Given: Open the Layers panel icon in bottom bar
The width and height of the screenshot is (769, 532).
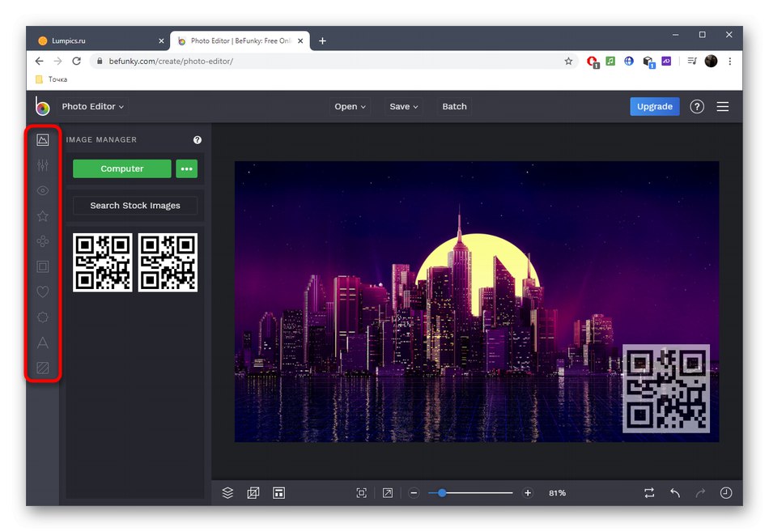Looking at the screenshot, I should click(x=227, y=493).
